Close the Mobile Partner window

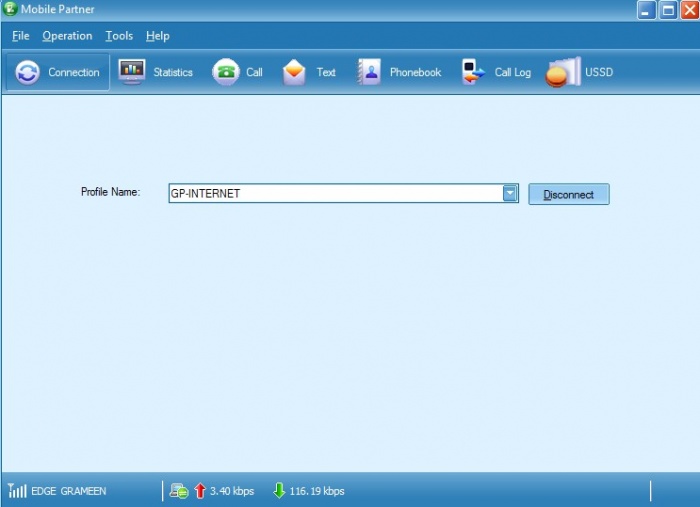(690, 9)
